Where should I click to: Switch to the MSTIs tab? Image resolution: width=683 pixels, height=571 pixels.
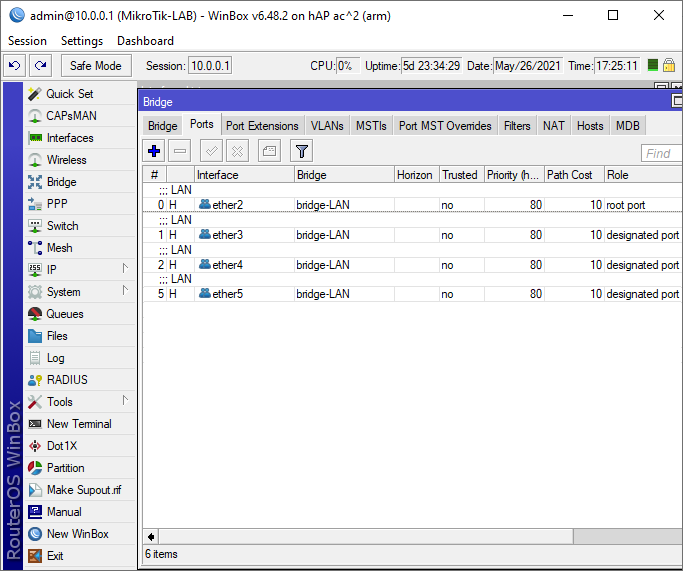[x=371, y=126]
